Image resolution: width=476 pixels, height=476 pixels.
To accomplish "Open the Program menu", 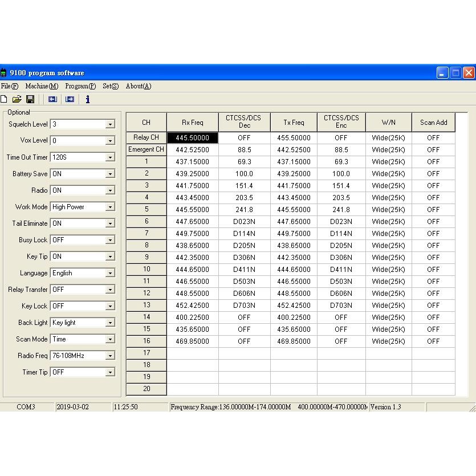I will 80,86.
